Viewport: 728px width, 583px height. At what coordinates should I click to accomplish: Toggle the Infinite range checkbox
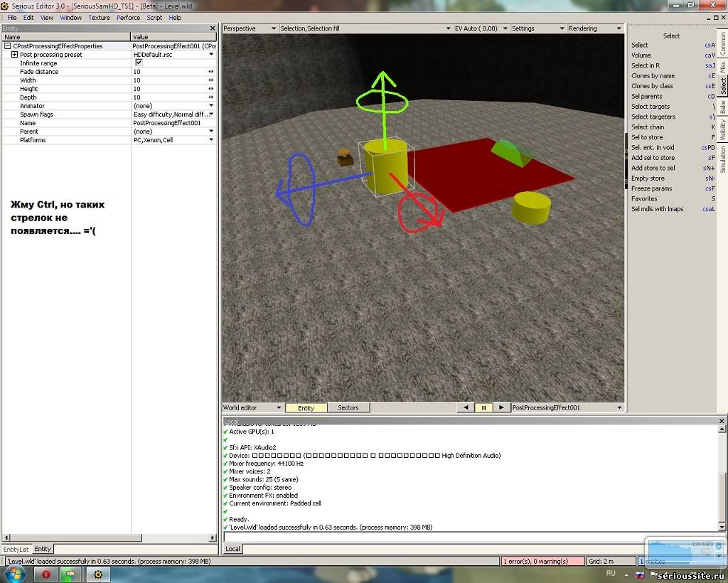(139, 63)
